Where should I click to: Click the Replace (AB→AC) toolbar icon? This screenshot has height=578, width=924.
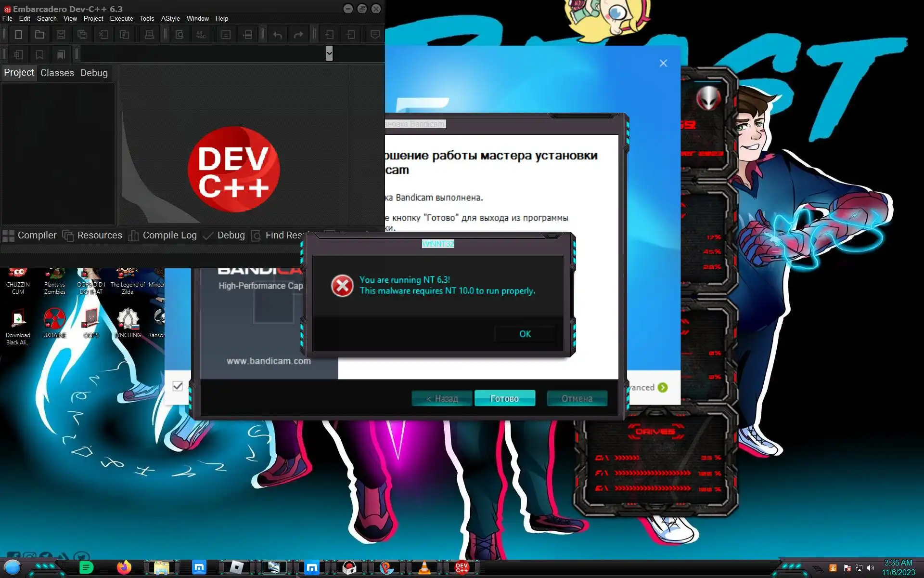[x=201, y=35]
